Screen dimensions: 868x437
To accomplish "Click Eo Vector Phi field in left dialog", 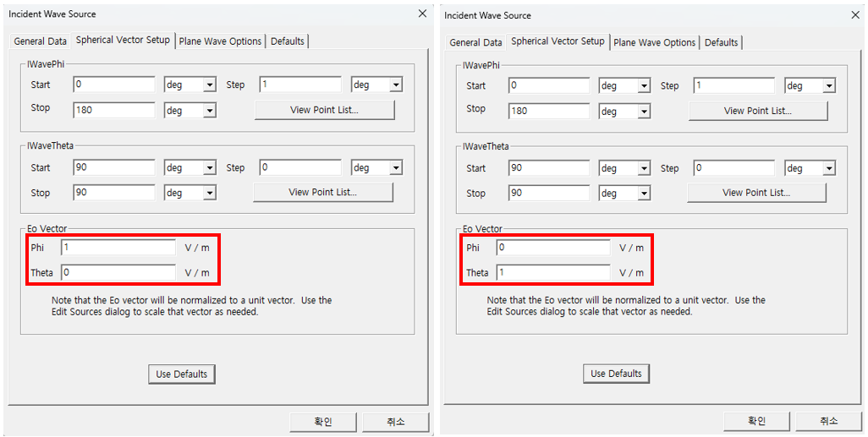I will (x=118, y=248).
